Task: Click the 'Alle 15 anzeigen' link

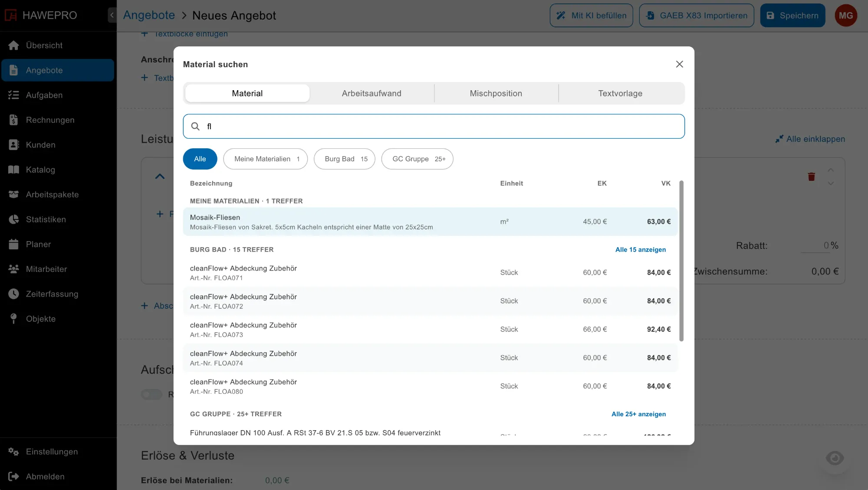Action: (640, 250)
